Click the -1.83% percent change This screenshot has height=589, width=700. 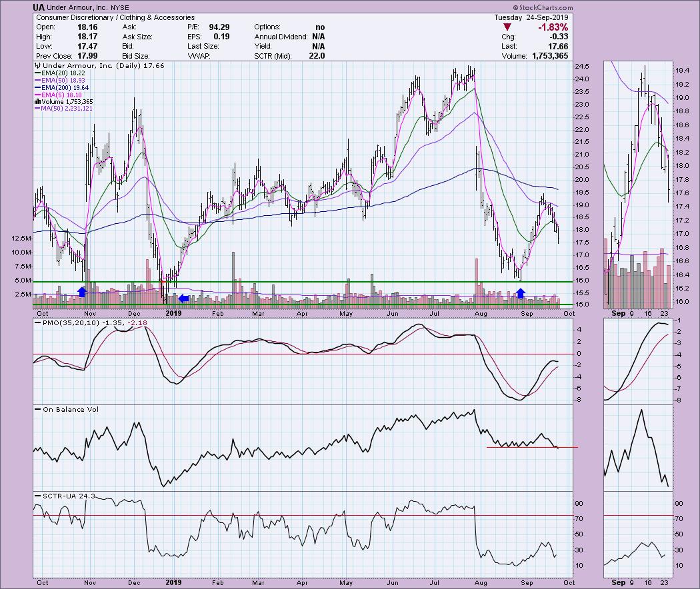tap(553, 27)
